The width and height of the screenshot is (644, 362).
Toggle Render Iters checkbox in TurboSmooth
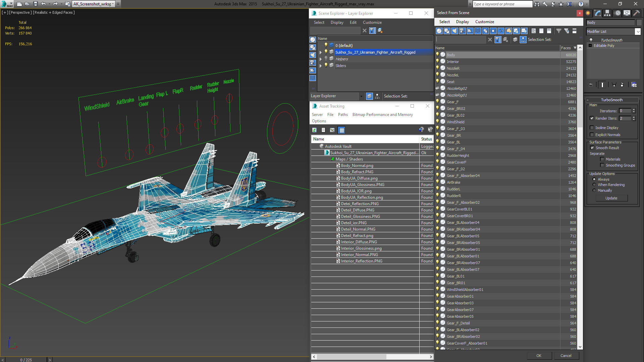coord(592,118)
